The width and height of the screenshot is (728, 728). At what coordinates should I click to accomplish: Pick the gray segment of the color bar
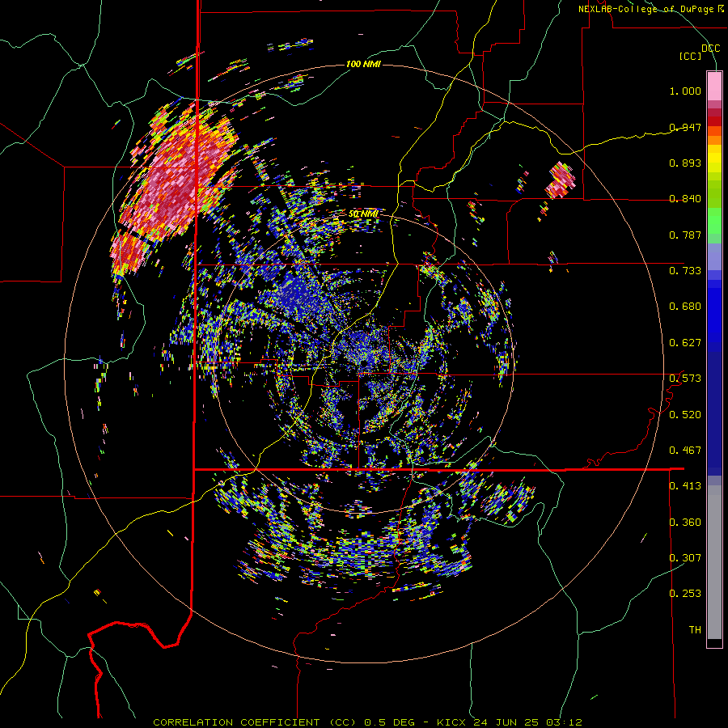[x=714, y=562]
